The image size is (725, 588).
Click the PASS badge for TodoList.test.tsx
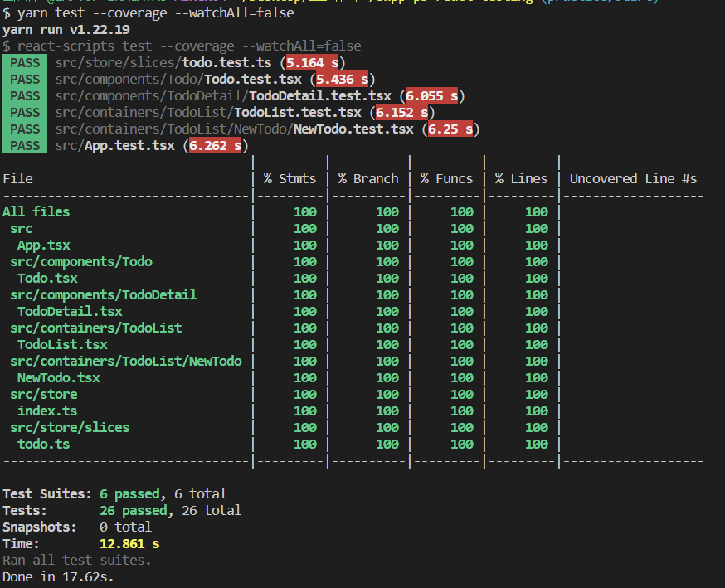point(25,113)
